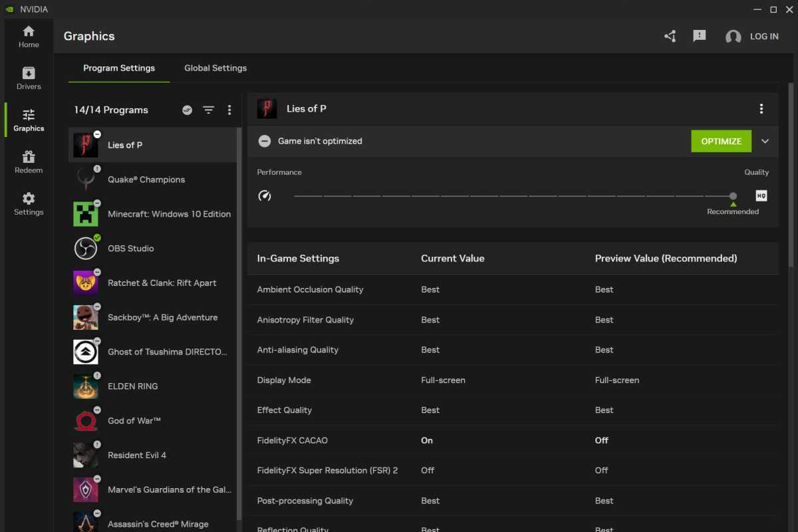Open the program list overflow menu
Image resolution: width=798 pixels, height=532 pixels.
[x=229, y=110]
